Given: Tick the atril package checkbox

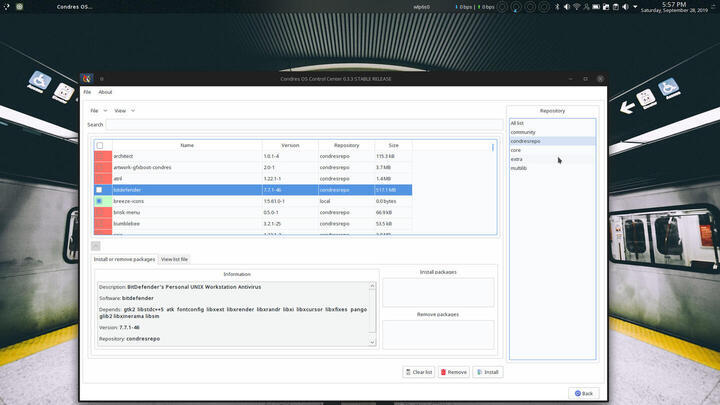Looking at the screenshot, I should coord(100,179).
